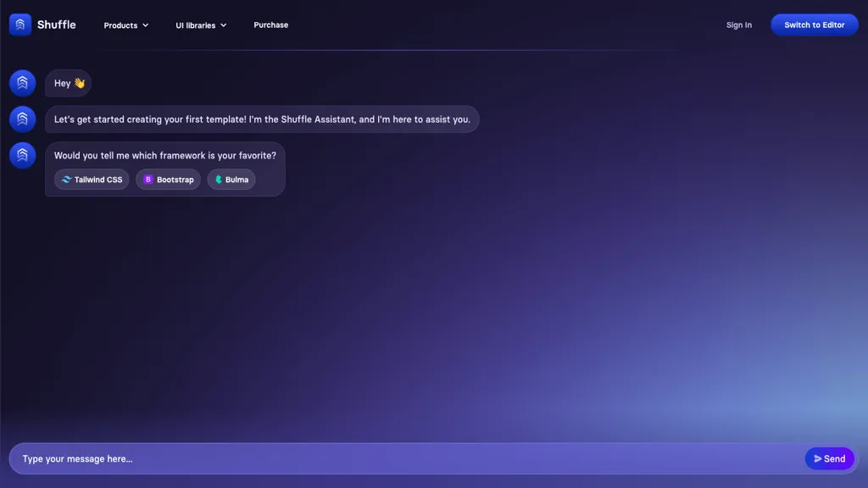
Task: Open the Purchase page
Action: coord(270,25)
